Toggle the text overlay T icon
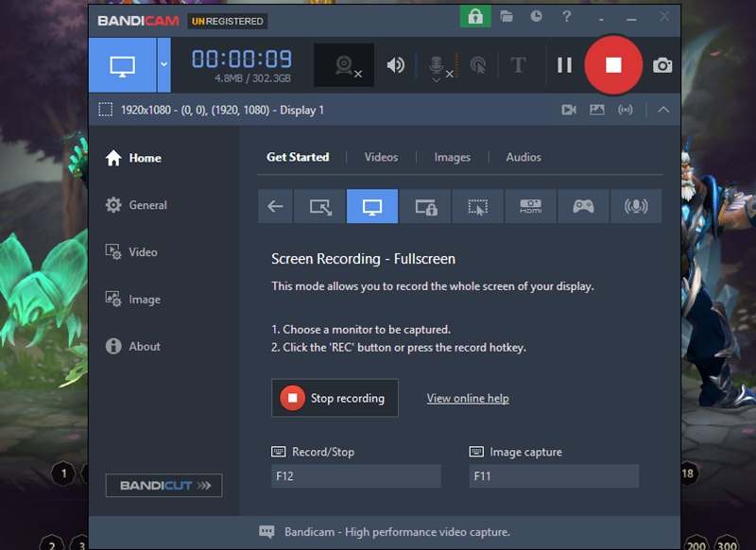Screen dimensions: 756x550 pos(518,65)
